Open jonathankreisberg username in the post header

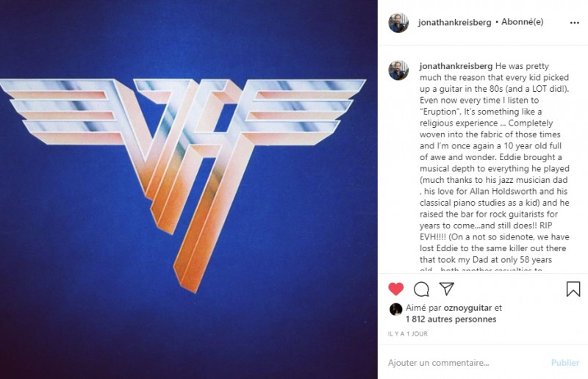point(454,23)
